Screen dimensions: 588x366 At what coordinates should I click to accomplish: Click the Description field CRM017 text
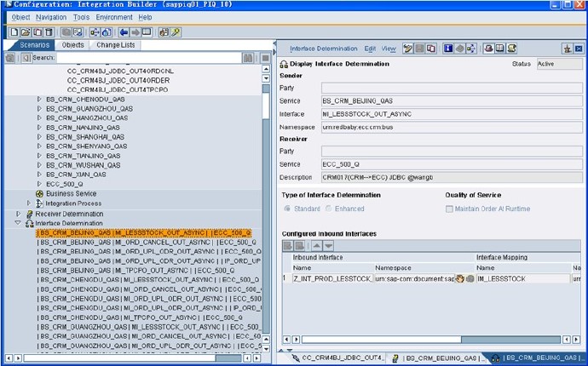[452, 177]
